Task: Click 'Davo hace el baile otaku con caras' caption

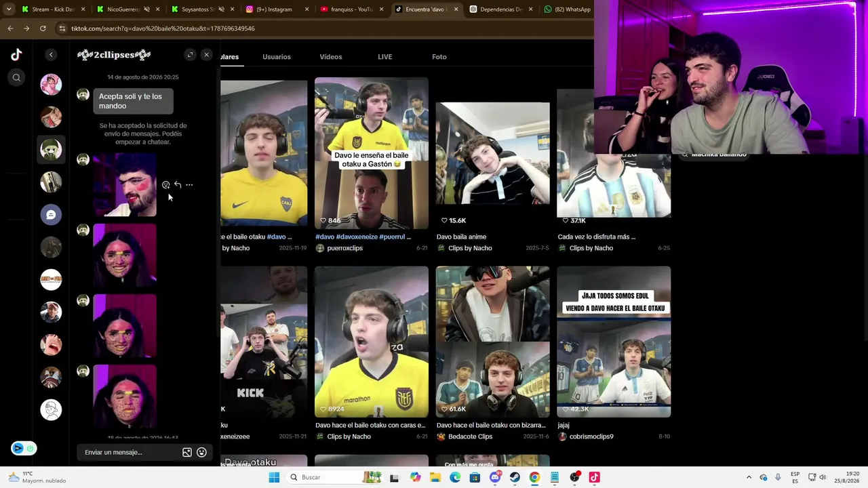Action: click(x=370, y=426)
